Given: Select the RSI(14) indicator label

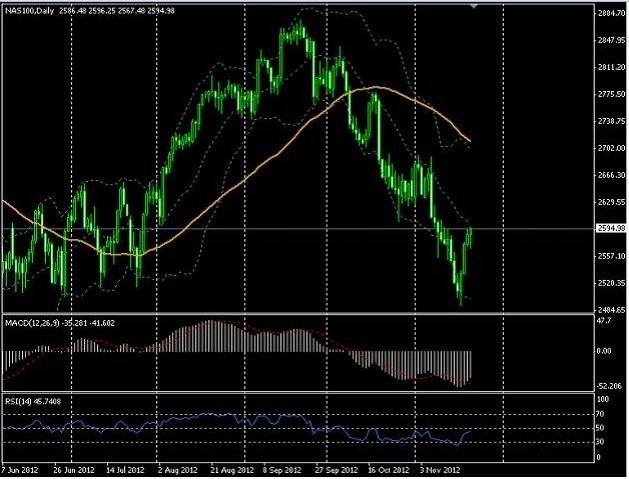Looking at the screenshot, I should (18, 401).
